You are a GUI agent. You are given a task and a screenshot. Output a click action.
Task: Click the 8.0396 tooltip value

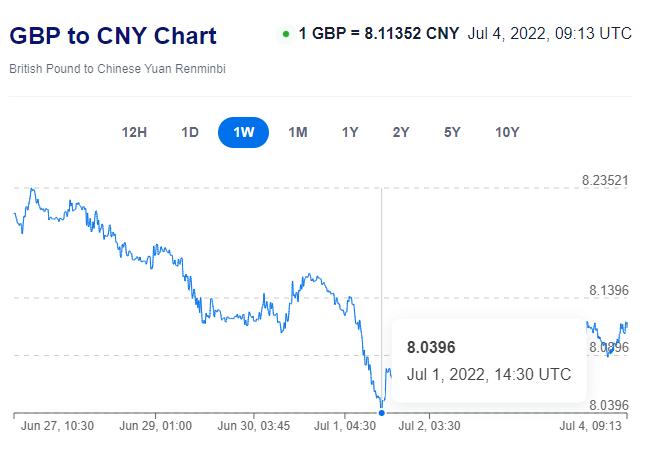point(431,348)
